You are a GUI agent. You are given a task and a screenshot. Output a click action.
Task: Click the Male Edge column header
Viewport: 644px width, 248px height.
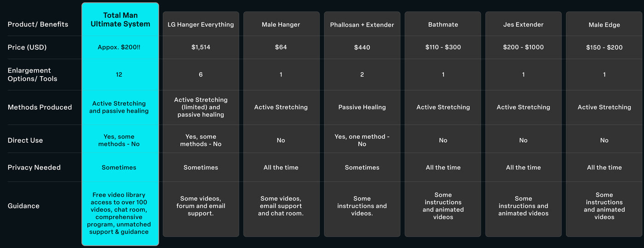[604, 24]
